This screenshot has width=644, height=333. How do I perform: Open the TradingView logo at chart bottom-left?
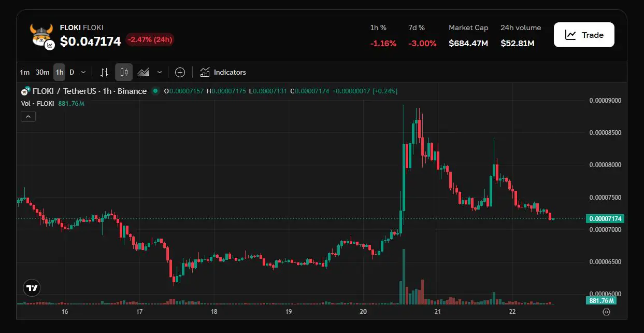coord(32,288)
